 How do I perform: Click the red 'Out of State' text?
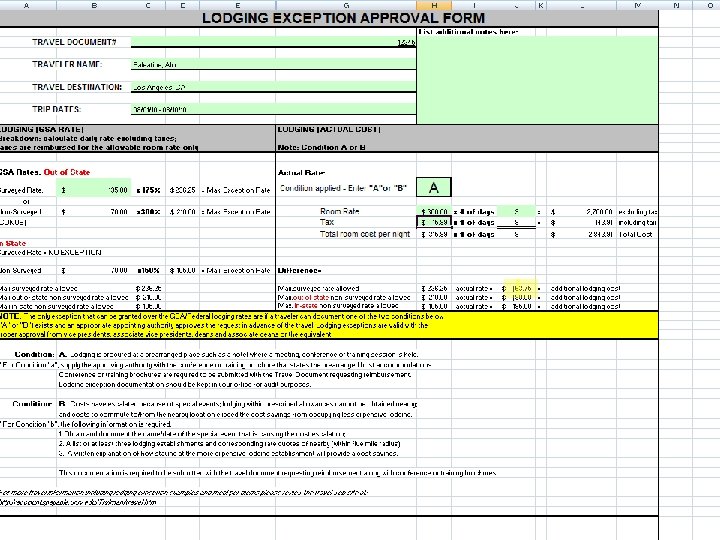[x=67, y=172]
